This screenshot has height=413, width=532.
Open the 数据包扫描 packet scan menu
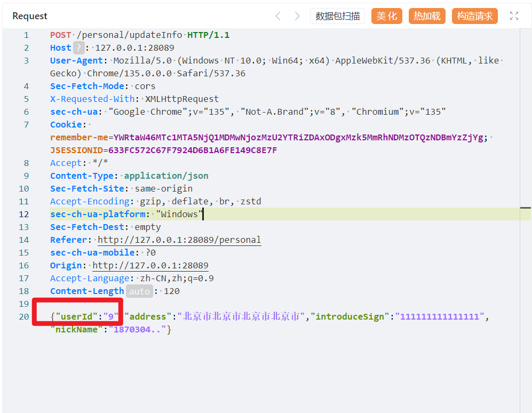coord(337,16)
